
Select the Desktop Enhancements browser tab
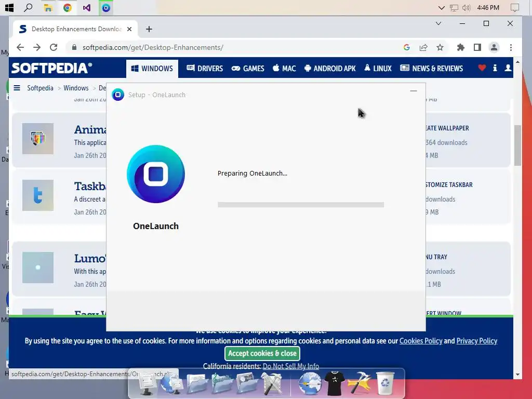(x=76, y=29)
